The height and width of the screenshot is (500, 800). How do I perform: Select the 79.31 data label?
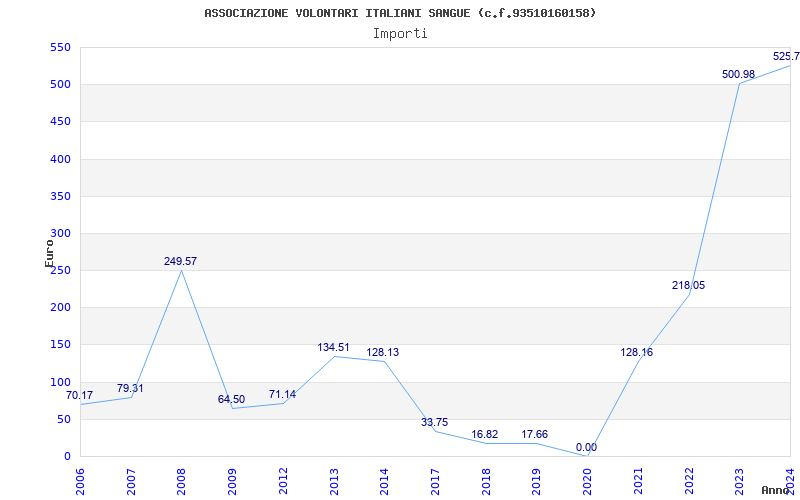pos(130,388)
